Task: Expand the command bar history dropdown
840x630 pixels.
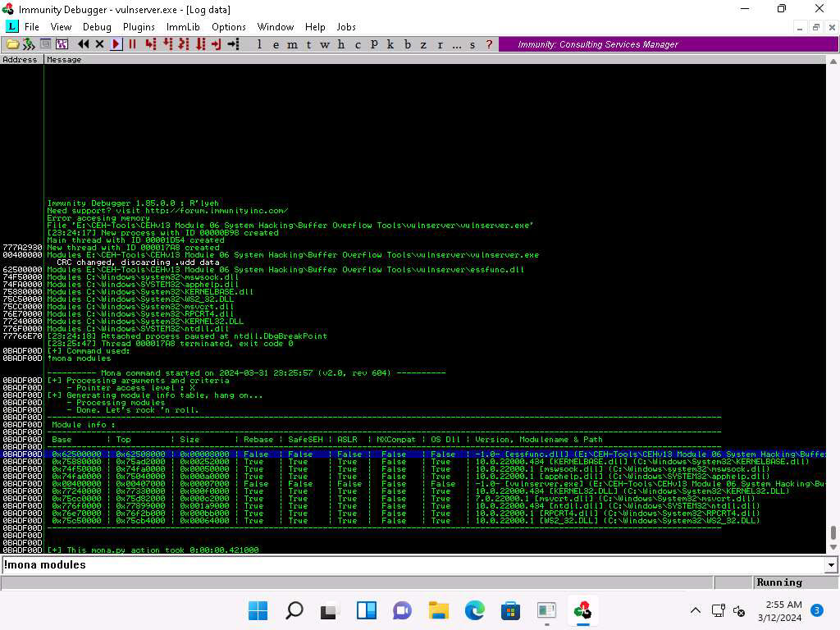Action: coord(831,565)
